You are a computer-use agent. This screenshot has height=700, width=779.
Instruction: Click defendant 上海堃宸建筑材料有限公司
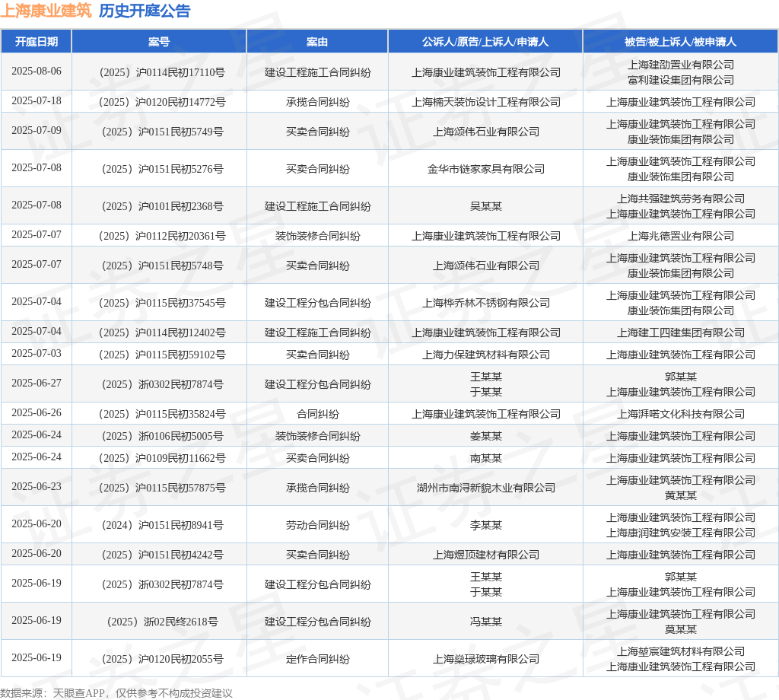(x=681, y=651)
